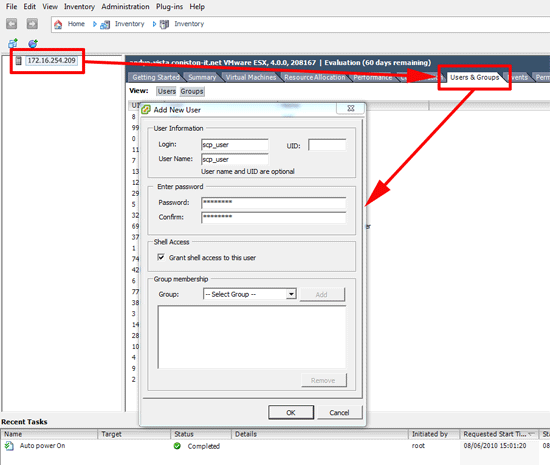Show the Users view
550x465 pixels.
(x=167, y=91)
